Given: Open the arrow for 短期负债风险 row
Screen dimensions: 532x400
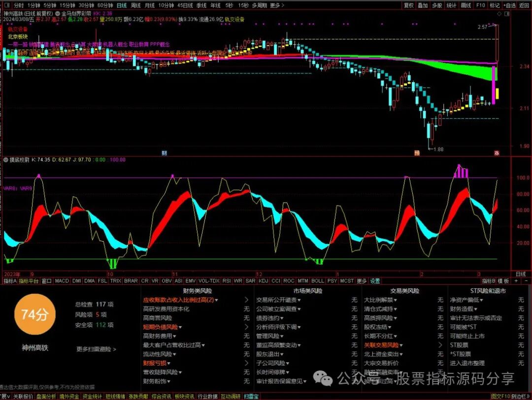Looking at the screenshot, I should pos(247,327).
